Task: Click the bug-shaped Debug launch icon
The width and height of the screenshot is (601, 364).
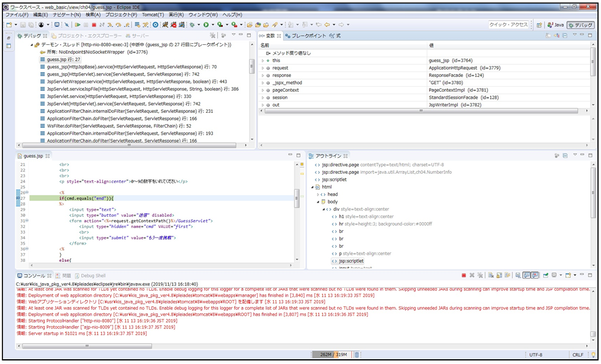Action: [192, 25]
